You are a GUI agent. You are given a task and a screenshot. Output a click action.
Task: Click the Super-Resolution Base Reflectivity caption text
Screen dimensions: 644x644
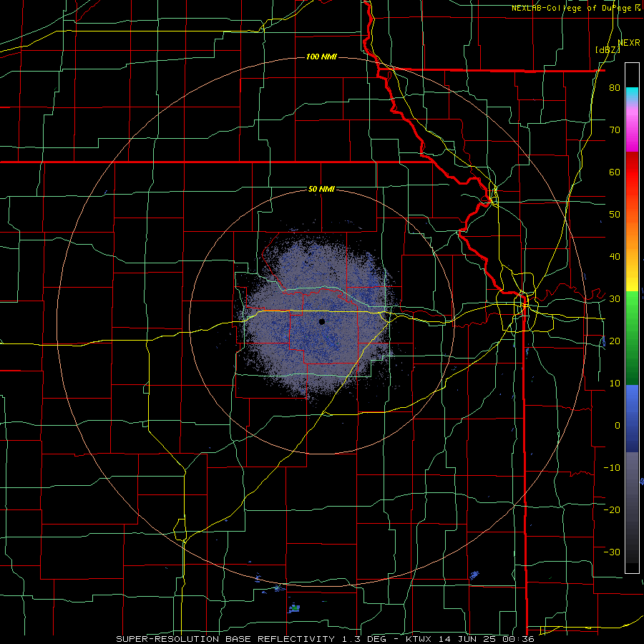[225, 639]
